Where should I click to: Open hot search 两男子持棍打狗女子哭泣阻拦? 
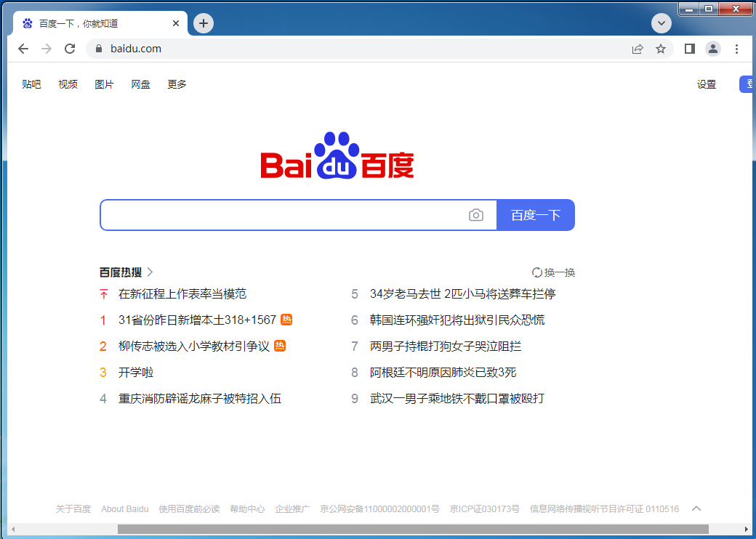click(446, 346)
